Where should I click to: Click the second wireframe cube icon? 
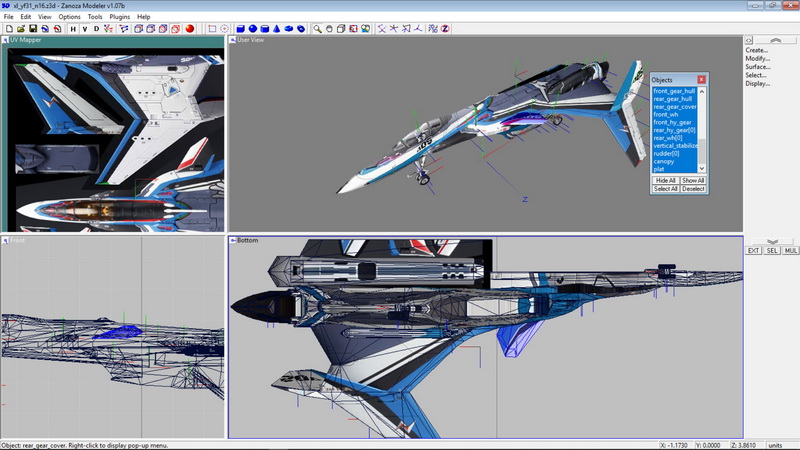pyautogui.click(x=151, y=29)
